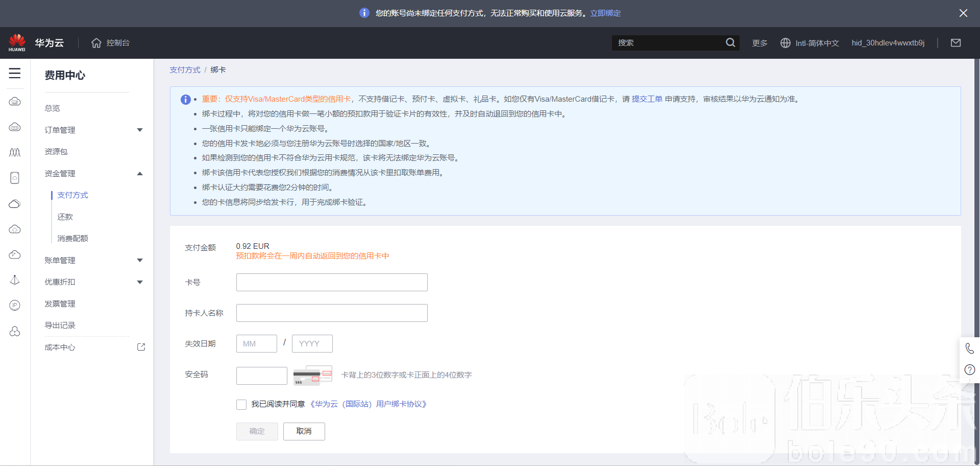This screenshot has height=466, width=980.
Task: Focus the 安全码 security code field
Action: click(262, 376)
